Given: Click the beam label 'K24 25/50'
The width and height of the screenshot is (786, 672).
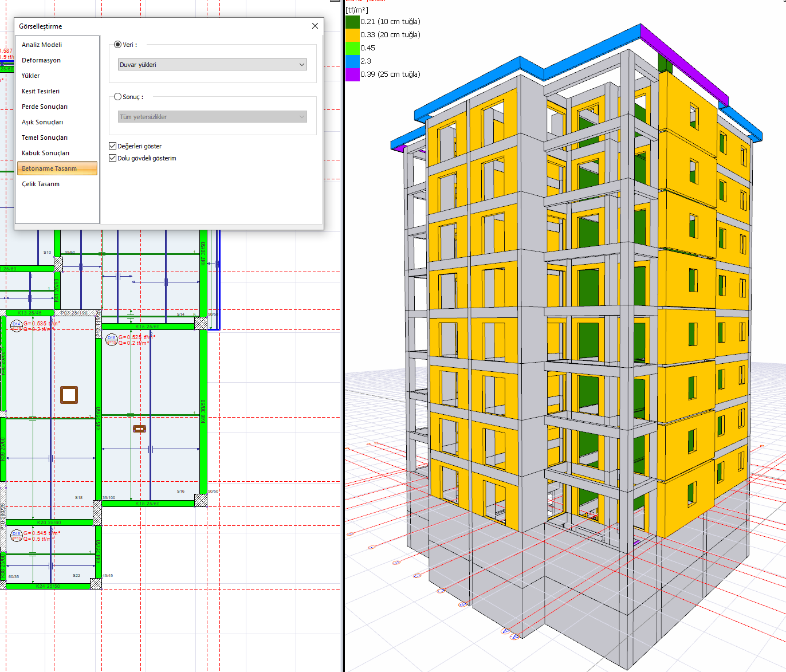Looking at the screenshot, I should pos(48,586).
